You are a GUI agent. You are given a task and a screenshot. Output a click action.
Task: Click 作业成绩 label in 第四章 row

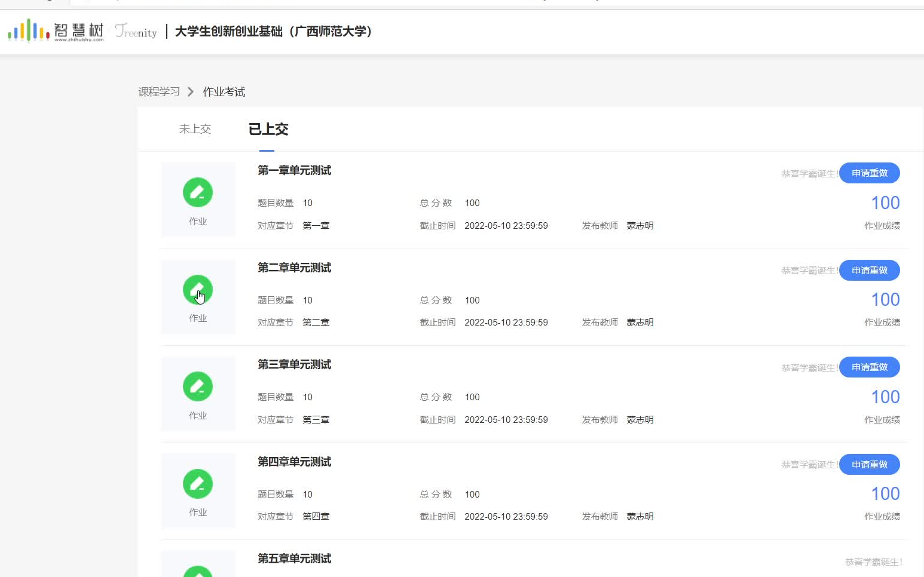pos(882,517)
